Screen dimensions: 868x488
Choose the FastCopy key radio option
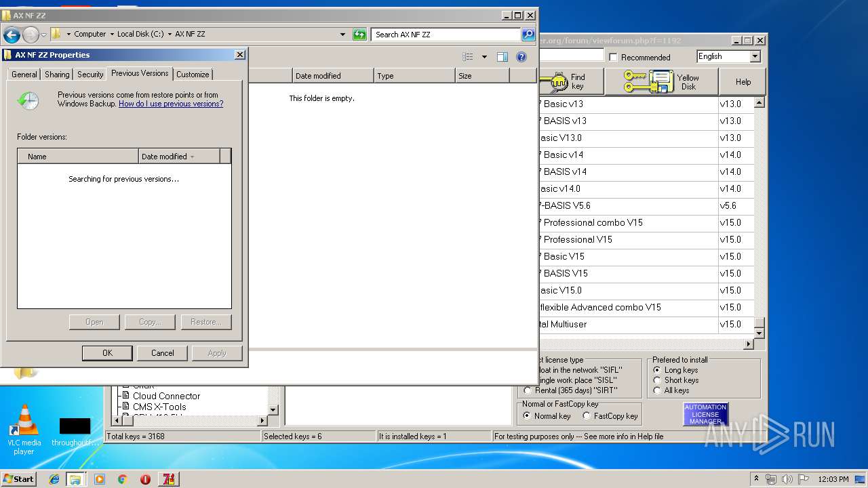click(x=587, y=416)
